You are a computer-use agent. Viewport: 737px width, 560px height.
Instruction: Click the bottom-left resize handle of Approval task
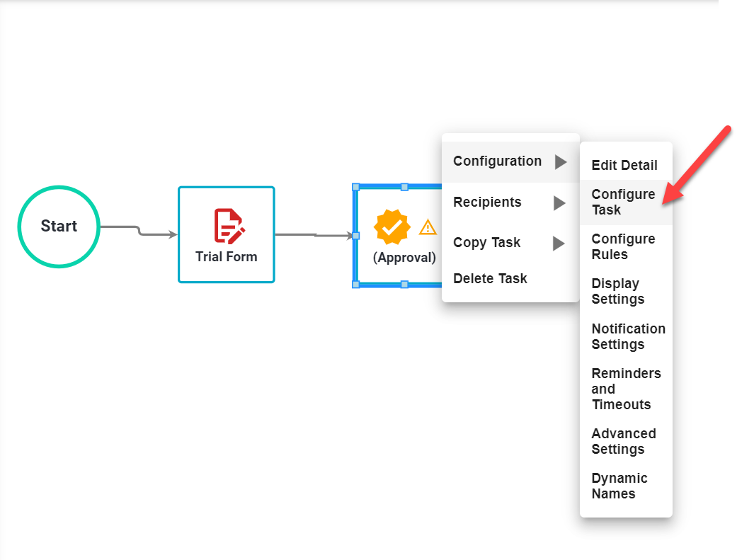[356, 284]
